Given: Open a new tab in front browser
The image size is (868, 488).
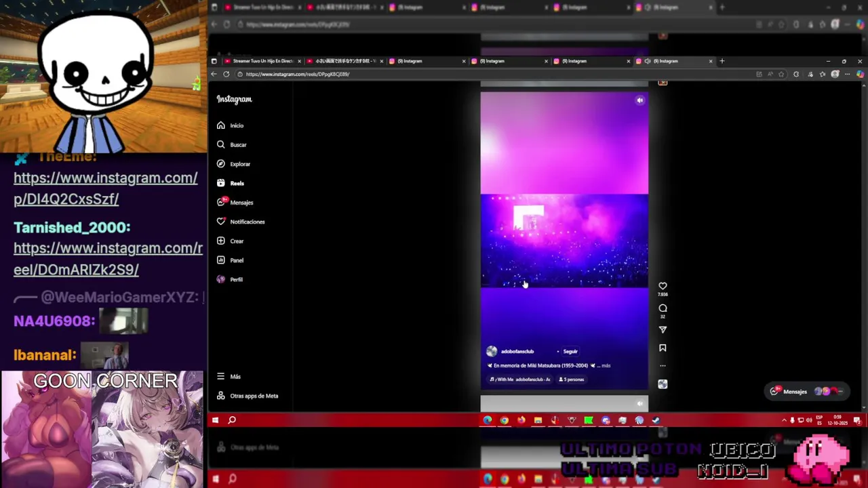Looking at the screenshot, I should coord(722,61).
